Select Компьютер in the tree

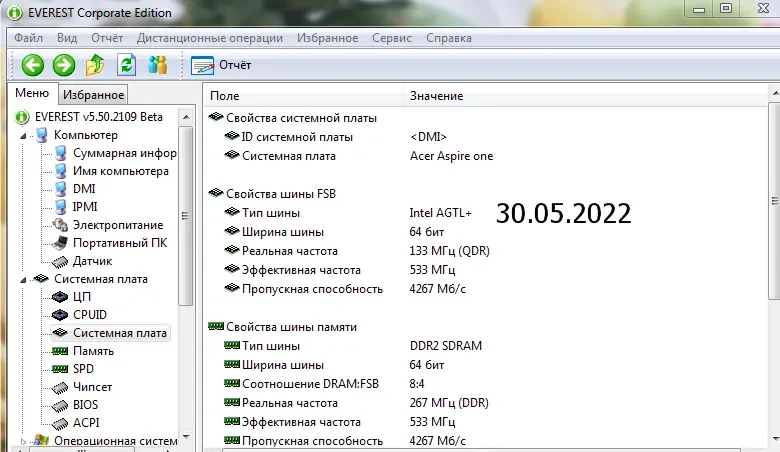86,135
